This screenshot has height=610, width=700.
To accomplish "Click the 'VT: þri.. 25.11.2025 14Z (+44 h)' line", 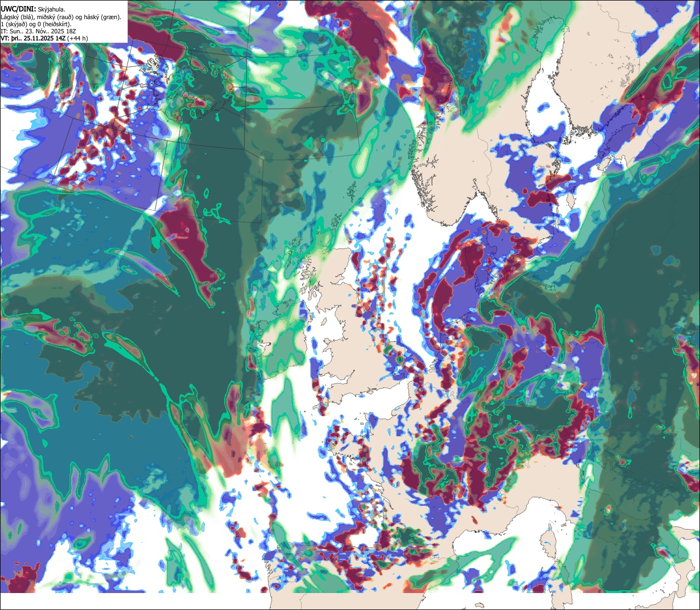I will pos(44,38).
